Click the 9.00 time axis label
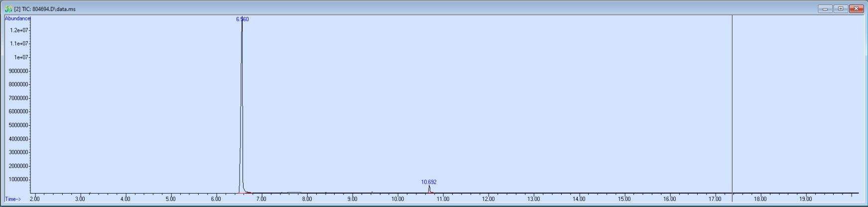The width and height of the screenshot is (868, 207). click(352, 199)
